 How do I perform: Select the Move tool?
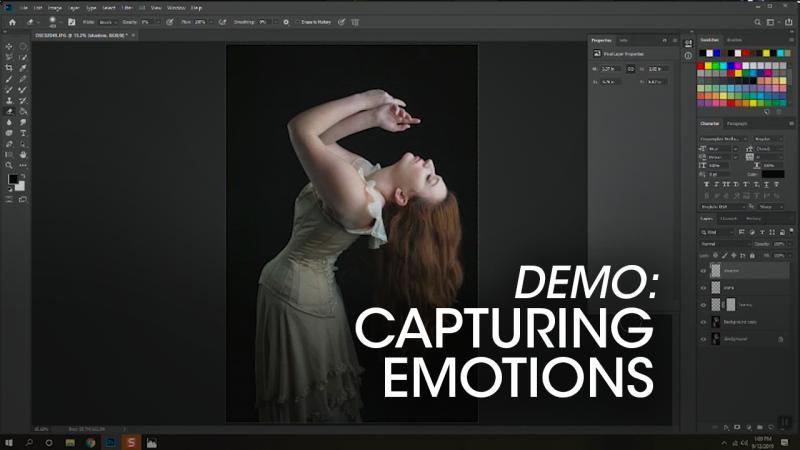click(x=9, y=46)
